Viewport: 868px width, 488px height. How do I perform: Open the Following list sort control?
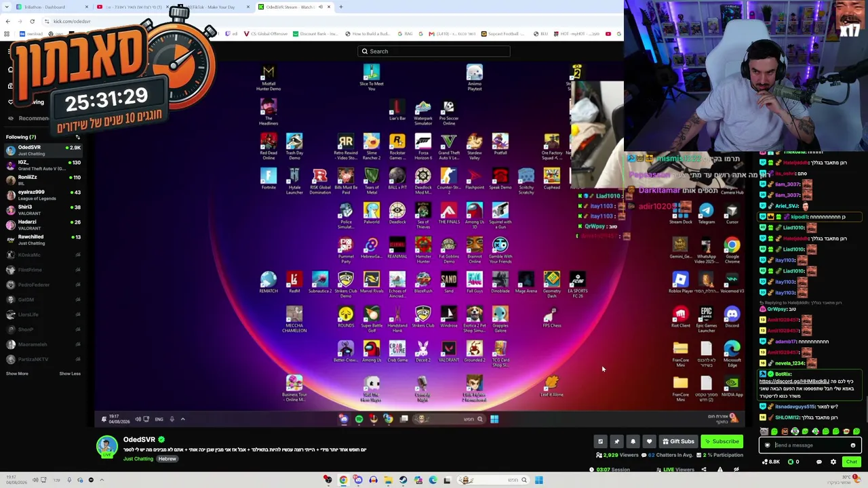(77, 137)
